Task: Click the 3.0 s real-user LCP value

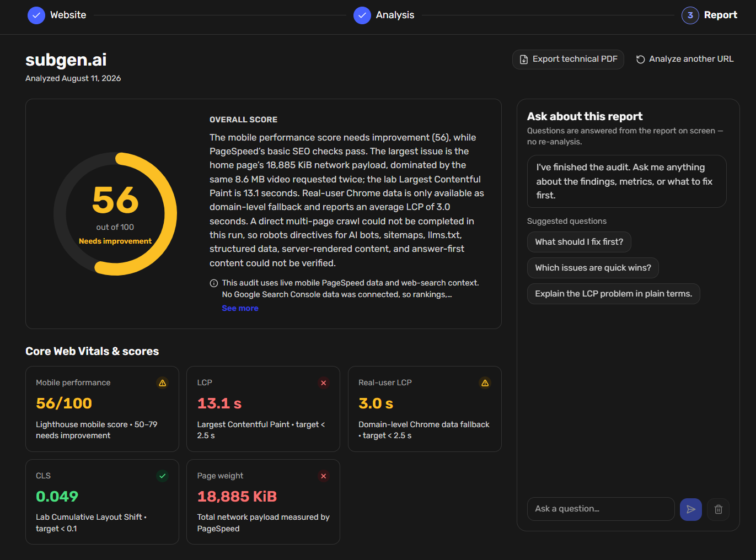Action: pos(376,403)
